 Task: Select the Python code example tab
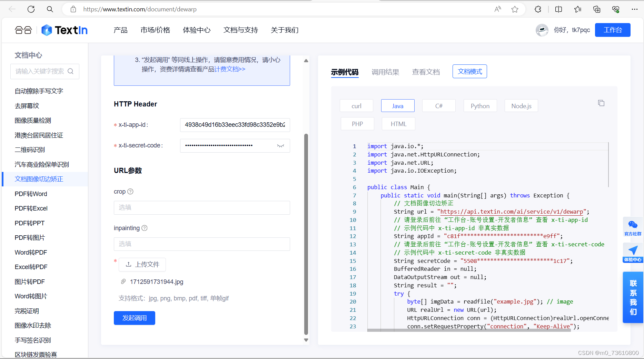point(480,106)
